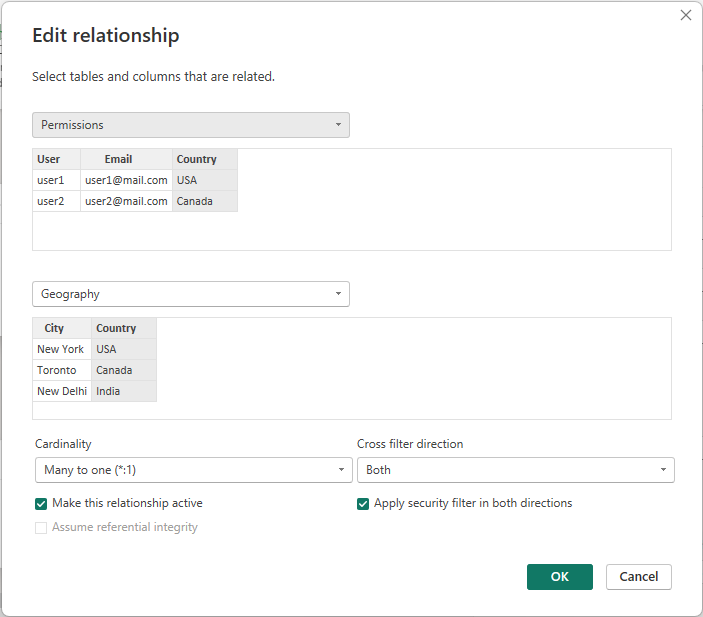Close the Edit relationship dialog
This screenshot has height=617, width=703.
point(685,15)
